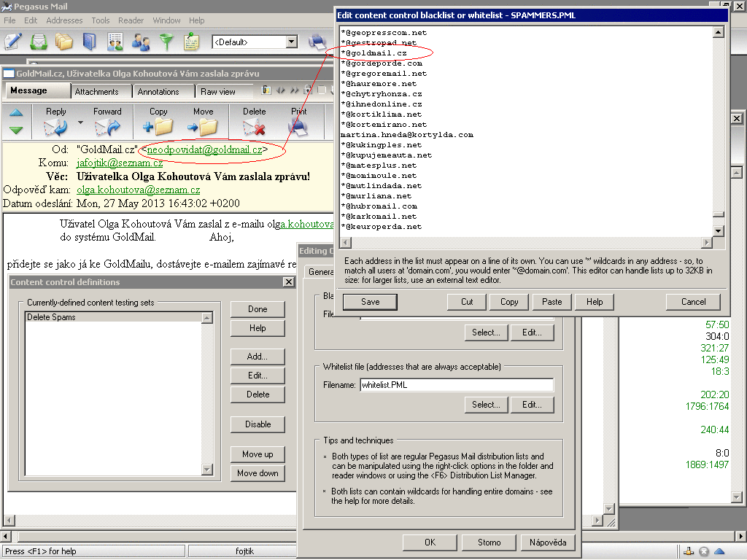
Task: Go to the previous message with the blue up arrow
Action: click(16, 113)
